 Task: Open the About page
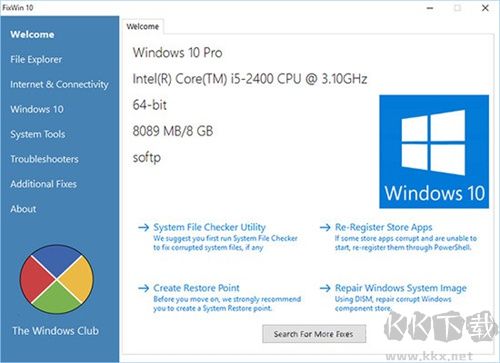point(23,209)
